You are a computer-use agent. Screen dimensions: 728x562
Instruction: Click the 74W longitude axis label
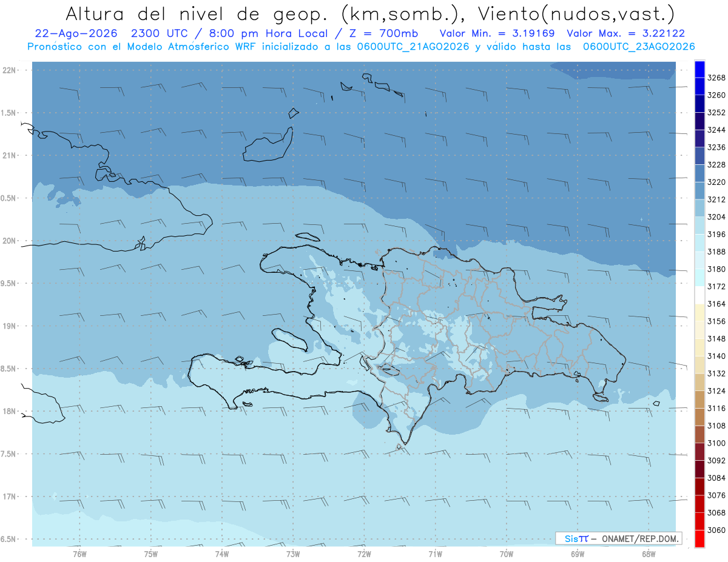221,554
